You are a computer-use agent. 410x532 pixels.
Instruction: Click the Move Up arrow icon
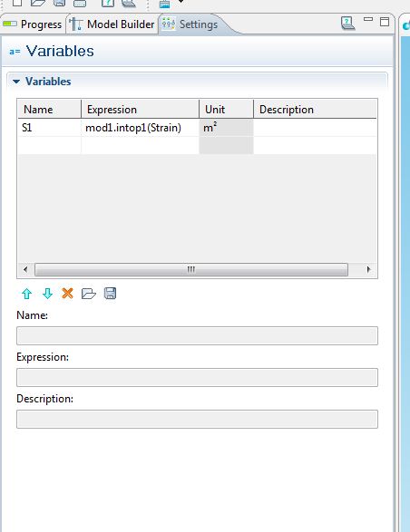27,294
